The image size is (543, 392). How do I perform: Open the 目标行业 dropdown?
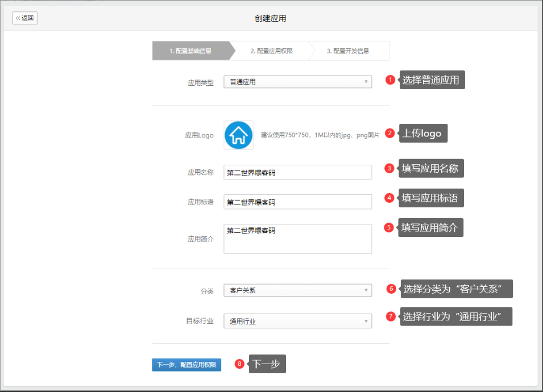pyautogui.click(x=297, y=321)
